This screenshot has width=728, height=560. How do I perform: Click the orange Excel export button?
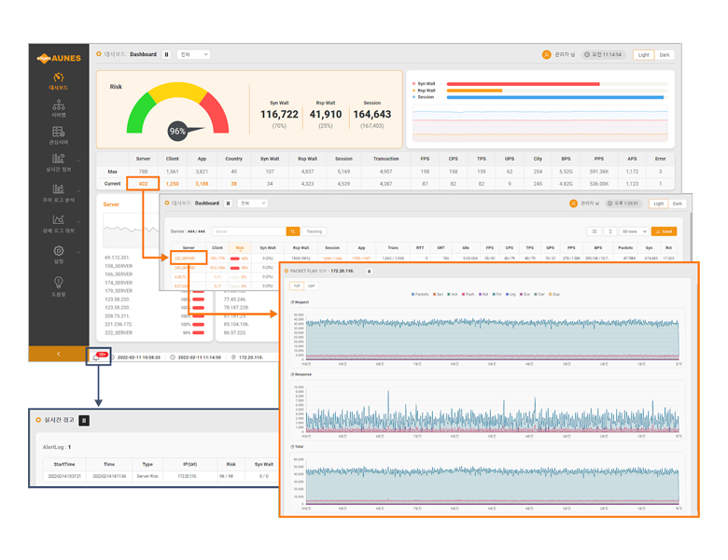[664, 231]
